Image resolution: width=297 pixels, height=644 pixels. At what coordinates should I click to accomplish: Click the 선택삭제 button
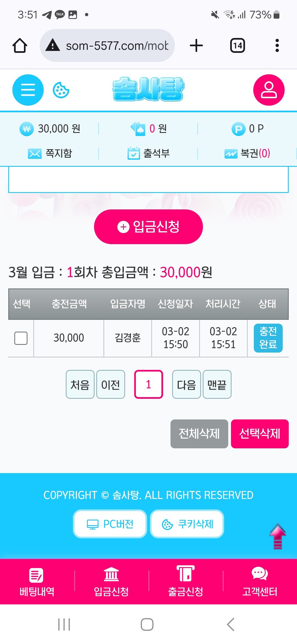tap(260, 434)
